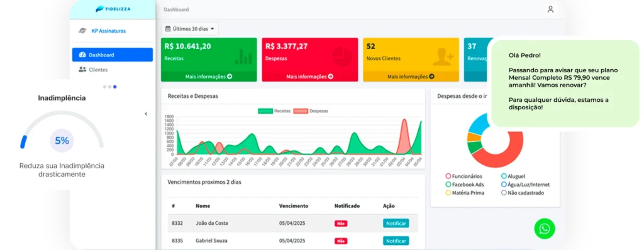Image resolution: width=644 pixels, height=250 pixels.
Task: Open the user profile icon
Action: tap(550, 9)
